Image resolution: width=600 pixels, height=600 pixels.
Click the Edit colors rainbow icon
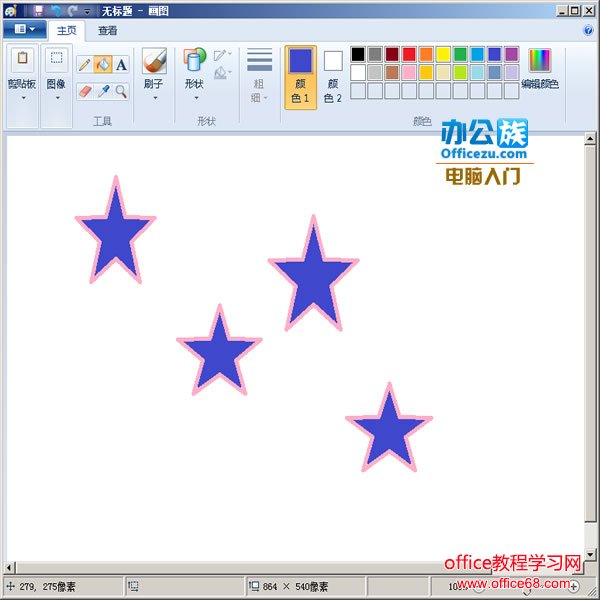coord(540,60)
